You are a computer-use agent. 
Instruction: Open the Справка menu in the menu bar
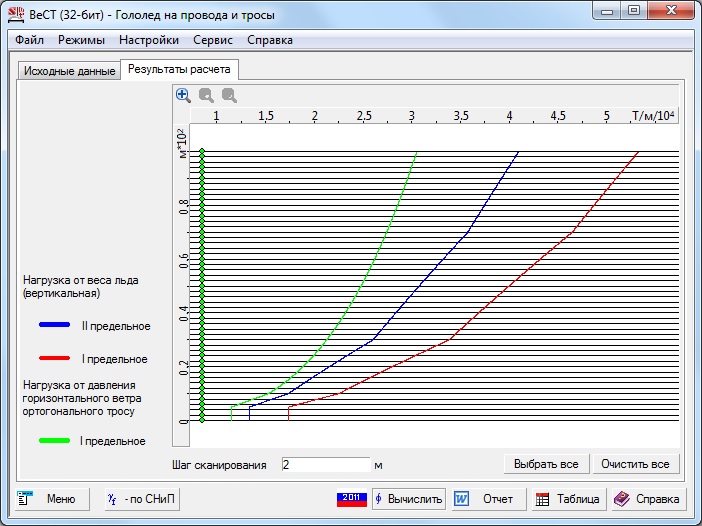pos(269,40)
